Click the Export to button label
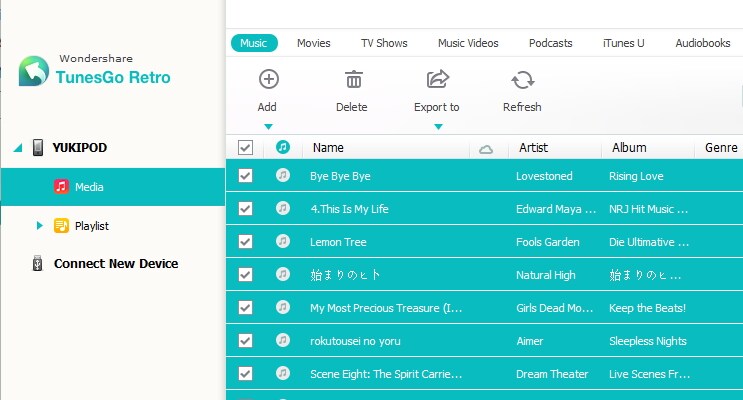The width and height of the screenshot is (743, 400). point(437,107)
